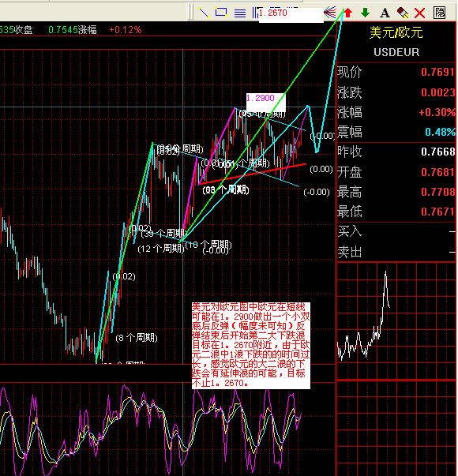Viewport: 458px width, 476px height.
Task: Click the 卖出 ask row label
Action: (x=350, y=252)
